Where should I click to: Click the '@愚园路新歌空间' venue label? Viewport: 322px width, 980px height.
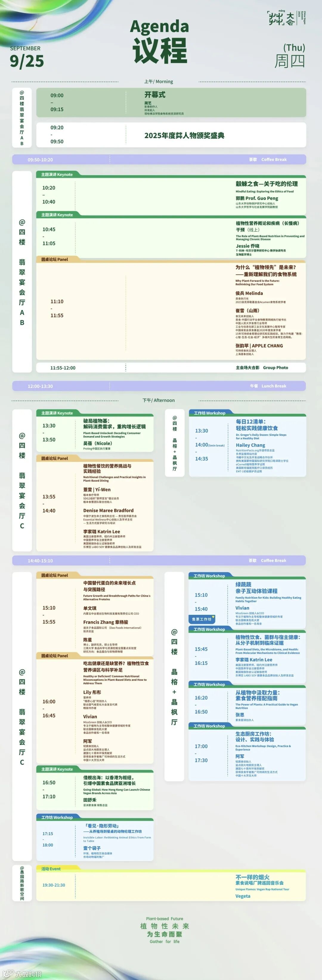point(22,883)
